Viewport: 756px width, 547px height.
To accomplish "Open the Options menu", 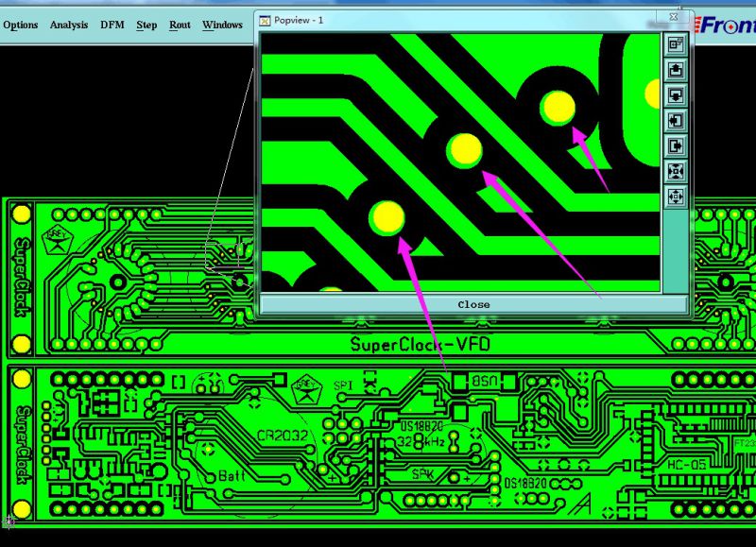I will tap(20, 25).
